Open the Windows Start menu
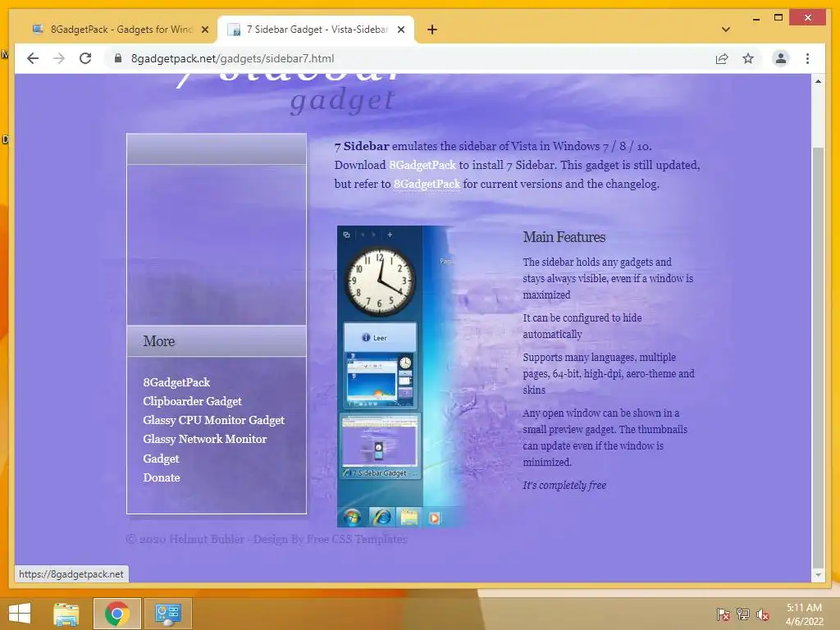 20,614
